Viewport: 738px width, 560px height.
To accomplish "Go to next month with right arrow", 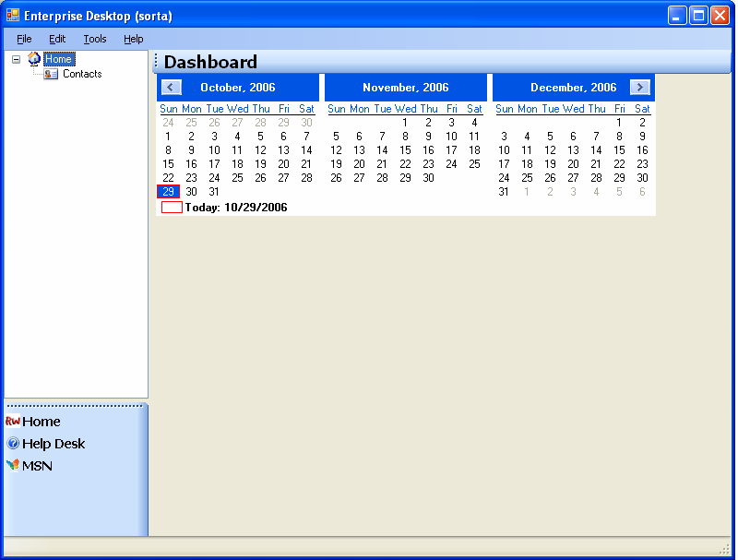I will pos(640,88).
